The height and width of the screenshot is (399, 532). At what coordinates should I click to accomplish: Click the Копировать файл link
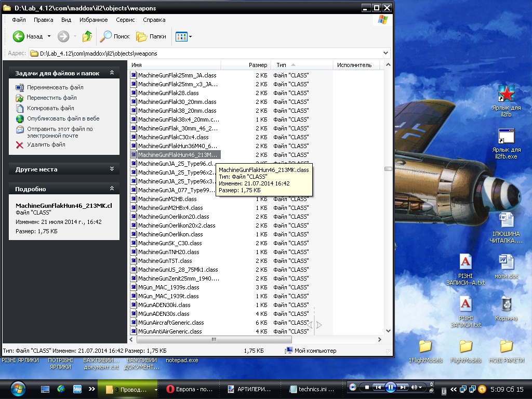coord(50,108)
